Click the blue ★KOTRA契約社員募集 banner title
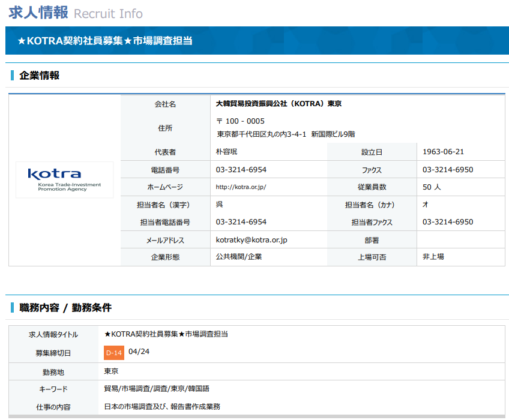Image resolution: width=509 pixels, height=420 pixels. point(105,41)
